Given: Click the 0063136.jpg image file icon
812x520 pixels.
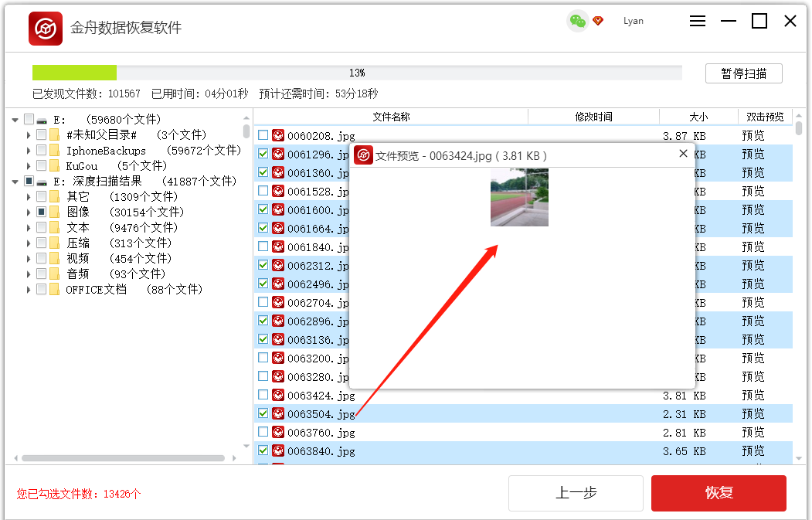Looking at the screenshot, I should [278, 340].
